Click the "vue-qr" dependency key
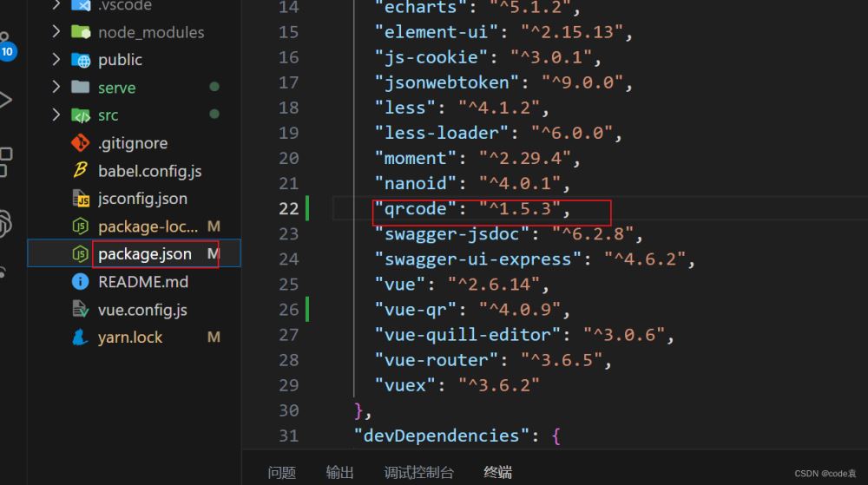 [416, 310]
